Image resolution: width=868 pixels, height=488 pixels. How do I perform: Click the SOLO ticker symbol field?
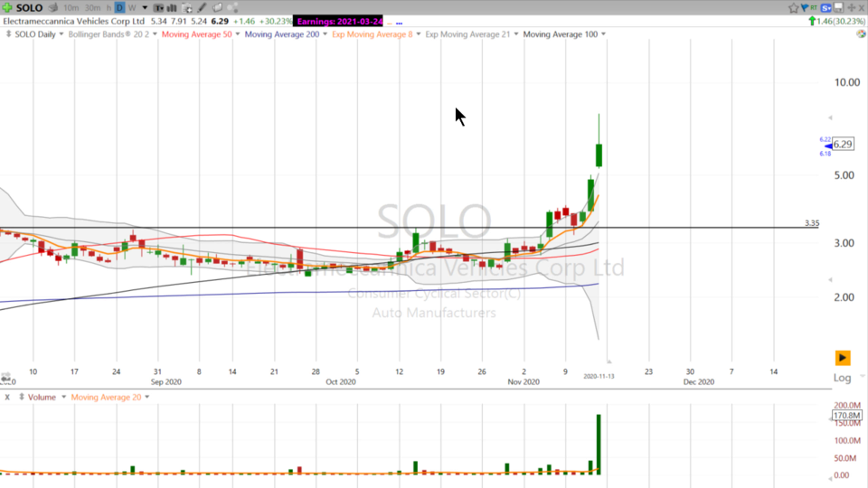[29, 8]
